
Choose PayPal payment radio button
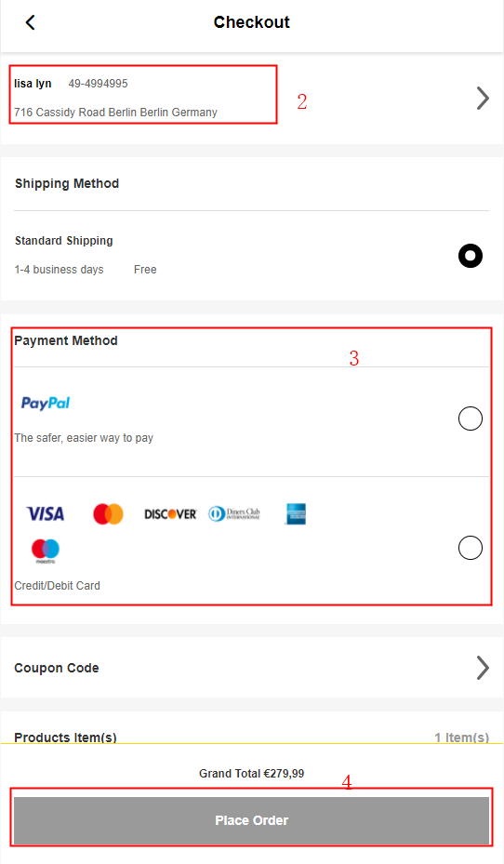pyautogui.click(x=471, y=419)
